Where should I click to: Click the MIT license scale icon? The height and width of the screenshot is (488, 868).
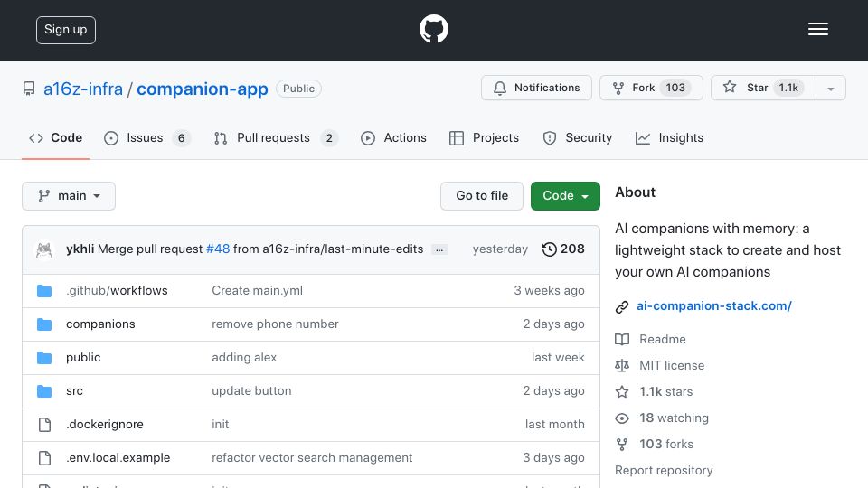click(622, 366)
